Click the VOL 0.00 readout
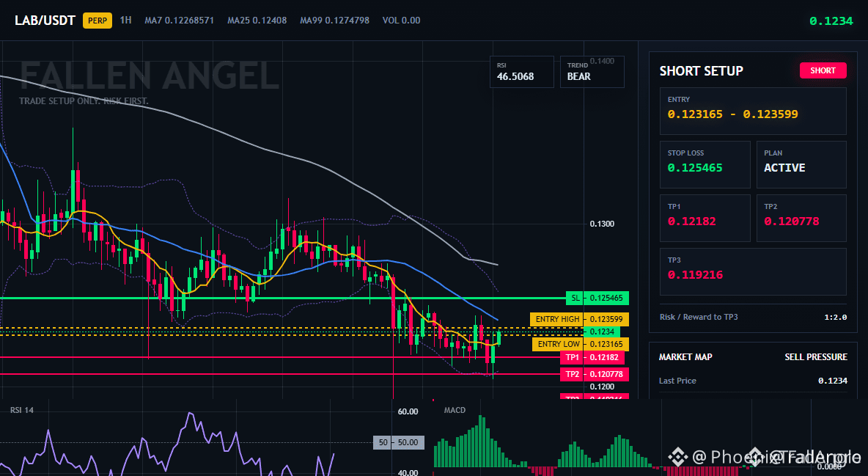 click(x=401, y=20)
